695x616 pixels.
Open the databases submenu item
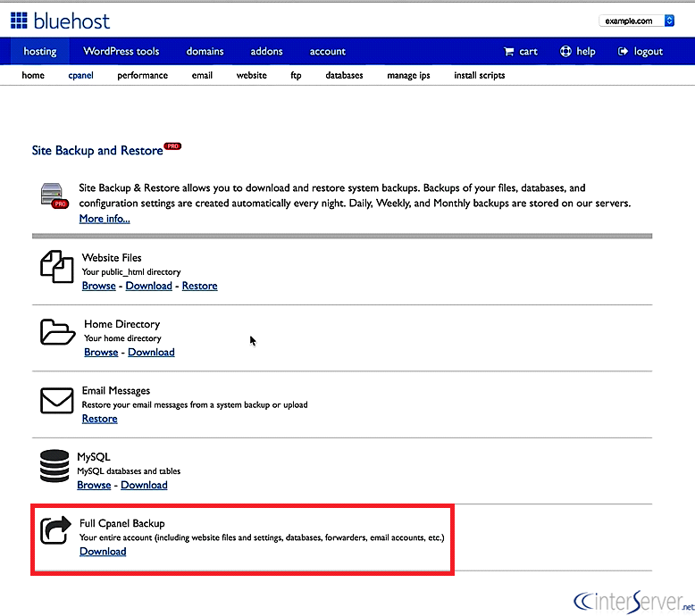pos(344,76)
